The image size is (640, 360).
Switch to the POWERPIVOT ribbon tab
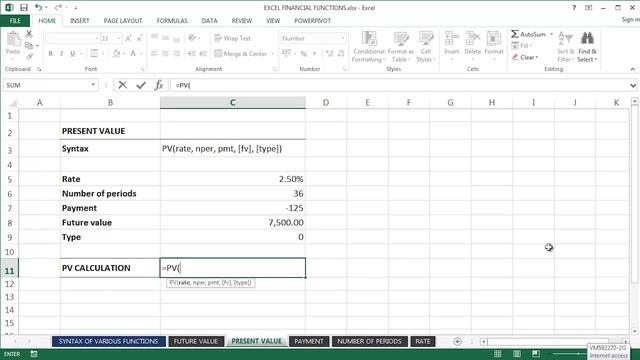coord(313,20)
